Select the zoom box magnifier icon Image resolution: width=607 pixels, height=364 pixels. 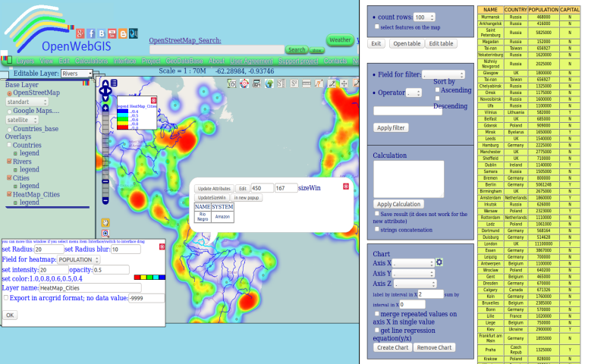coord(105,234)
